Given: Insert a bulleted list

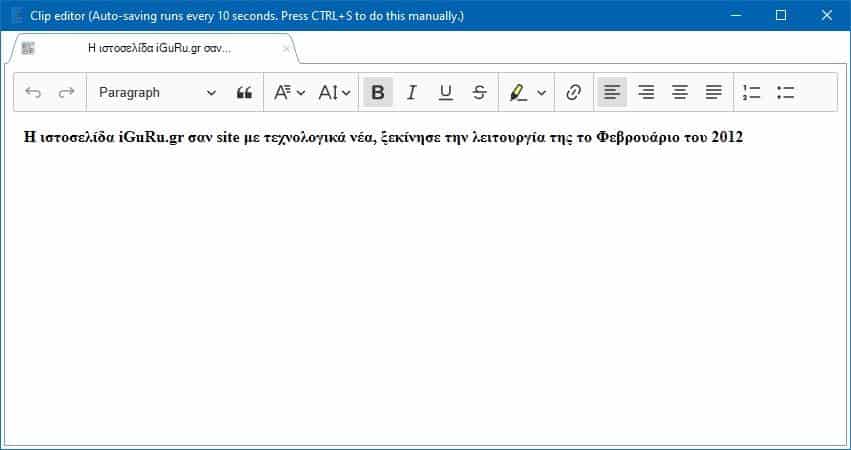Looking at the screenshot, I should 785,92.
